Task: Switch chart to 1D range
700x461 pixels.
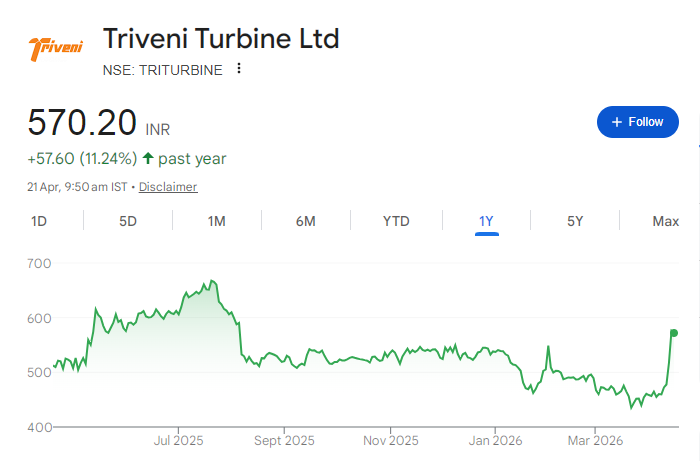Action: tap(39, 221)
